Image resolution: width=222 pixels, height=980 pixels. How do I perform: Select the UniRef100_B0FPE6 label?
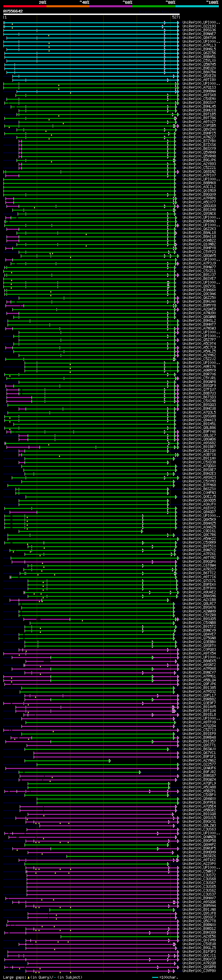point(199,802)
